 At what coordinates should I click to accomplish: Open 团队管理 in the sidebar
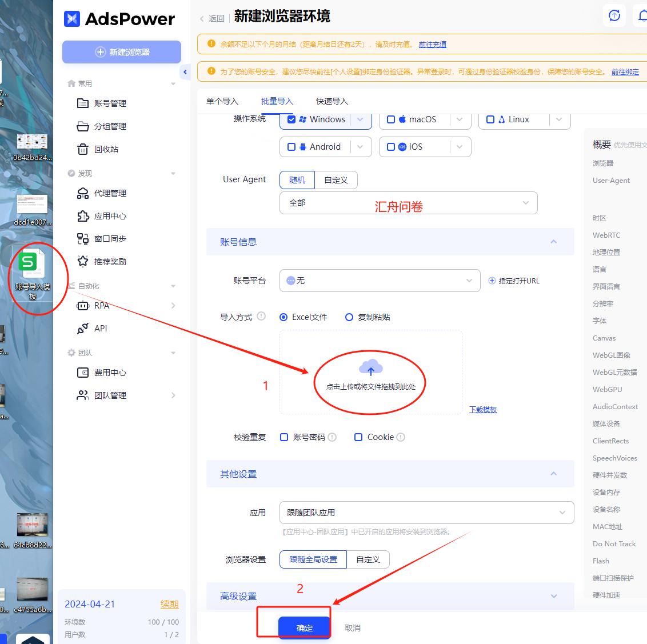(x=102, y=395)
